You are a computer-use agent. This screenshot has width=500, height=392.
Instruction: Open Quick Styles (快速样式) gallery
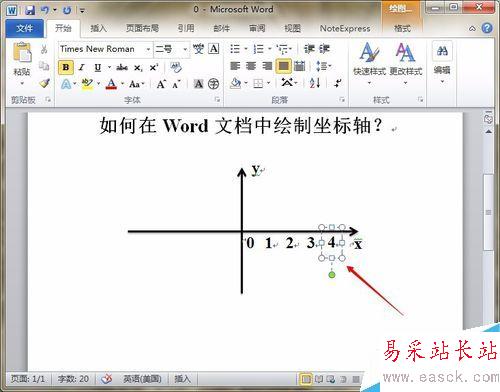click(369, 62)
